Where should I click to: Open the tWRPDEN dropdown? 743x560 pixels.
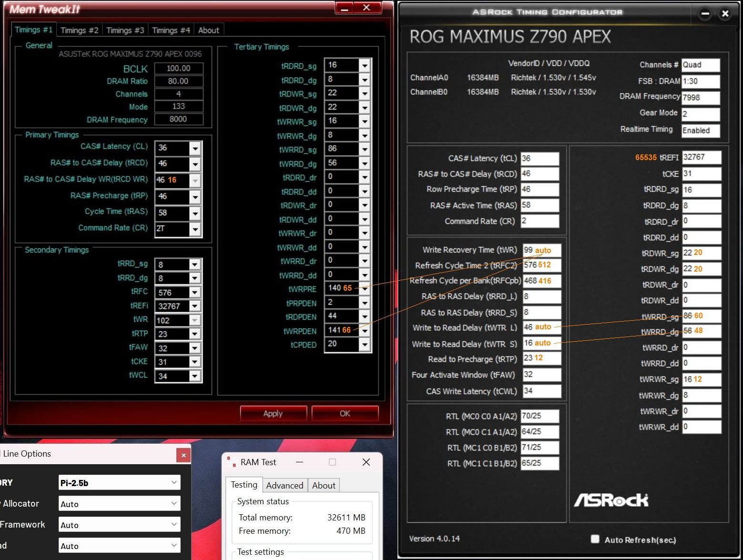click(365, 330)
